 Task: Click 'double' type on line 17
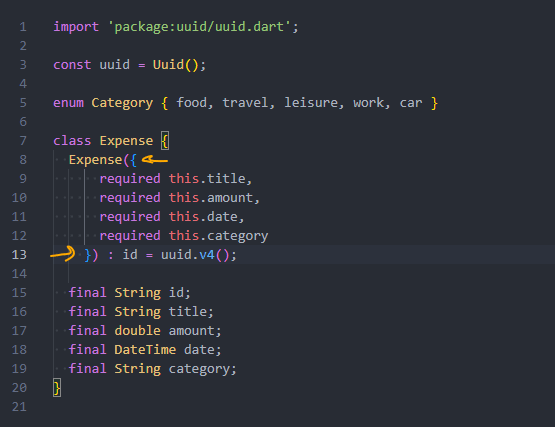pyautogui.click(x=137, y=331)
